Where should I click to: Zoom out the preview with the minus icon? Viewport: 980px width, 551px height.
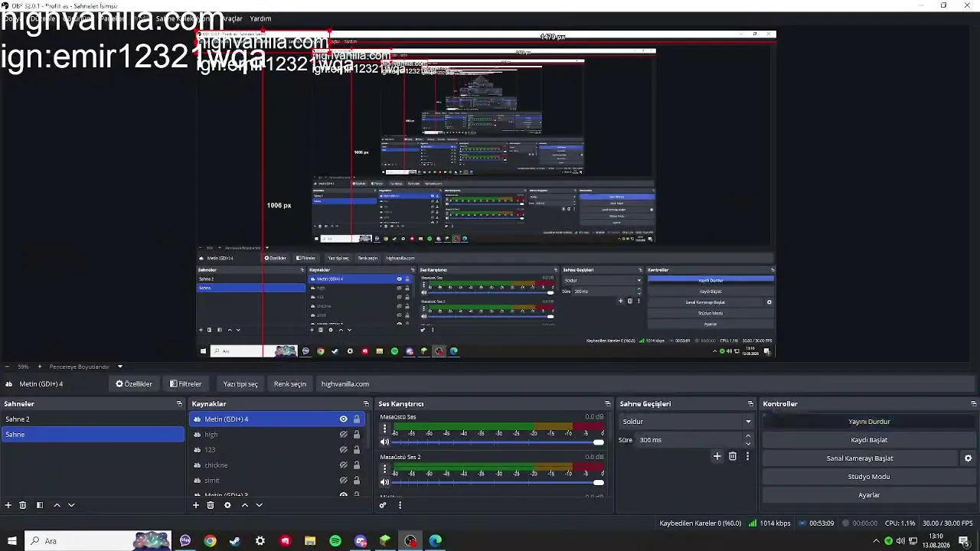8,367
